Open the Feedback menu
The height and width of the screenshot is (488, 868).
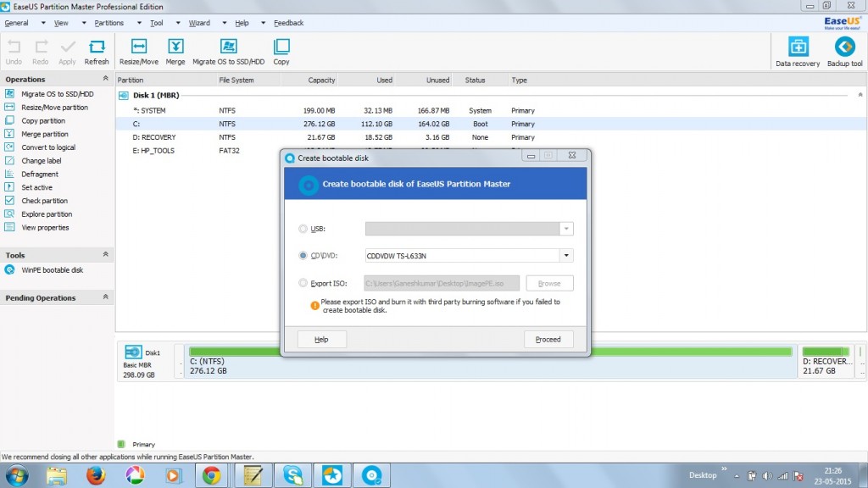click(288, 23)
